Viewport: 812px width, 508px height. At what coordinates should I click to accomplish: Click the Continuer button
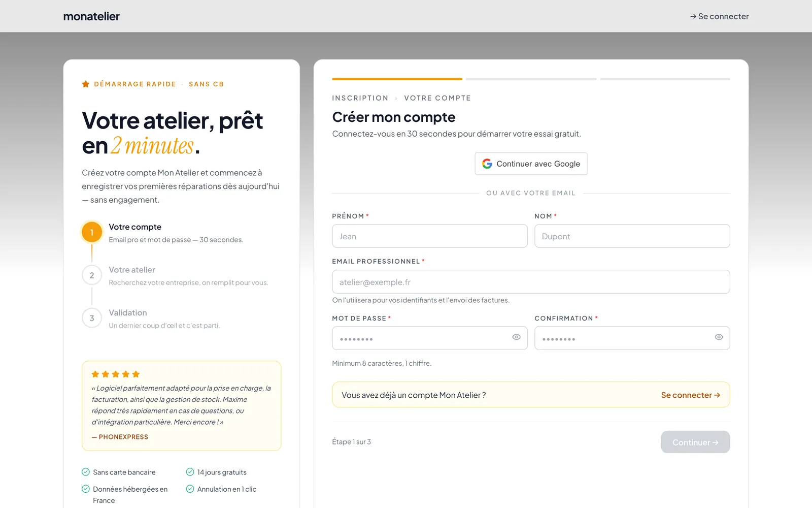695,442
